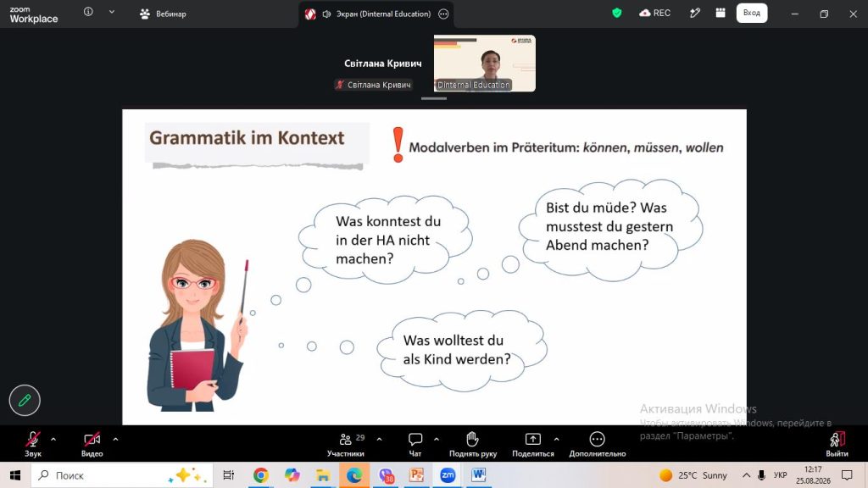868x488 pixels.
Task: Leave the webinar via Выйти
Action: pyautogui.click(x=837, y=444)
